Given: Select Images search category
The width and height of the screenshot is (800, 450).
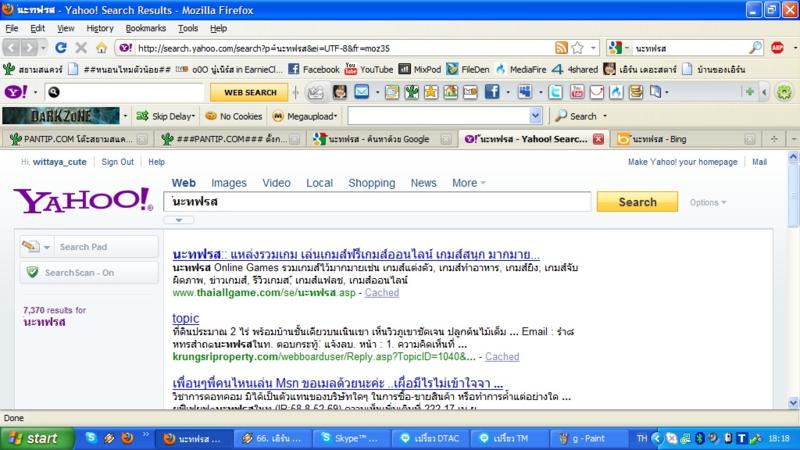Looking at the screenshot, I should pyautogui.click(x=229, y=183).
